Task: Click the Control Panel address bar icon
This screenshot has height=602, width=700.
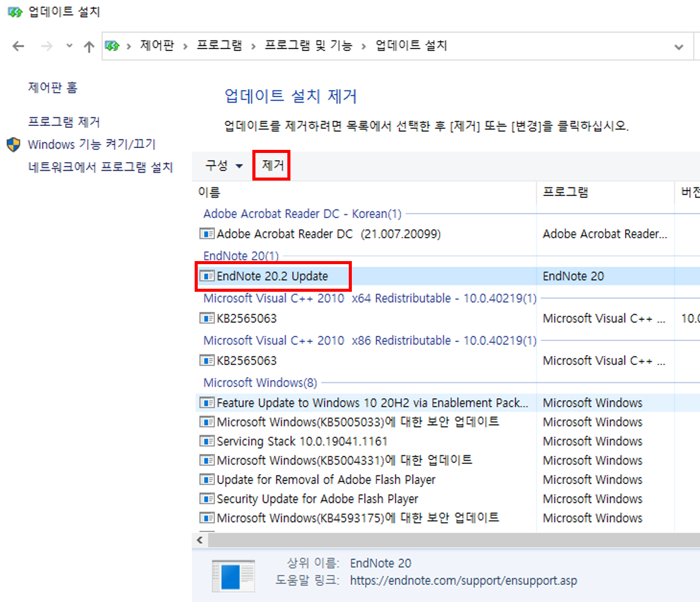Action: pyautogui.click(x=112, y=45)
